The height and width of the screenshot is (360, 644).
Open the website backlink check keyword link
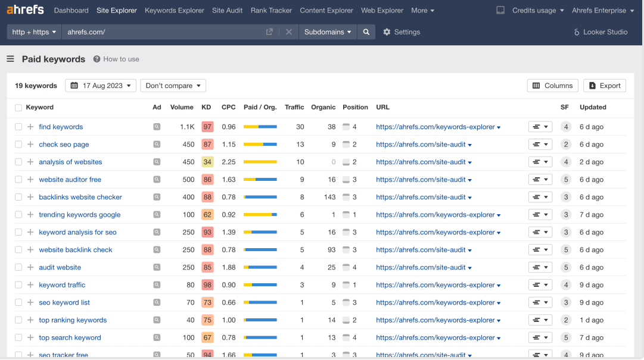76,250
